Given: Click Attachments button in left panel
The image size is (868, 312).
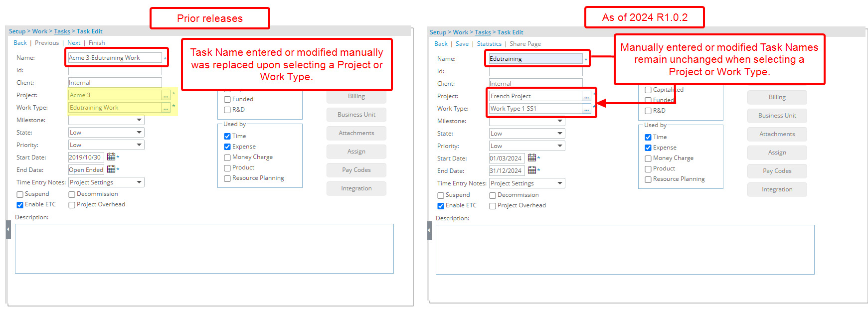Looking at the screenshot, I should pyautogui.click(x=356, y=133).
